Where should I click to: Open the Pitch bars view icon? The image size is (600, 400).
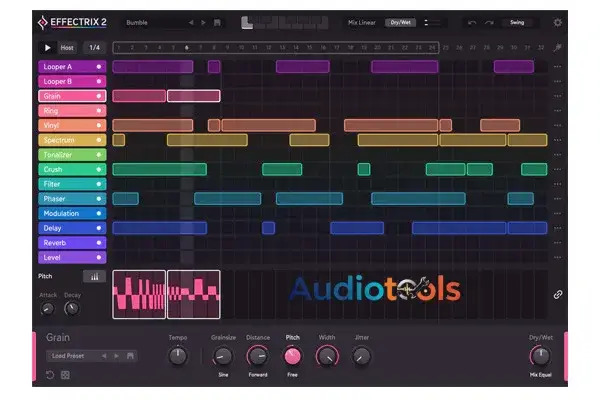[x=95, y=276]
